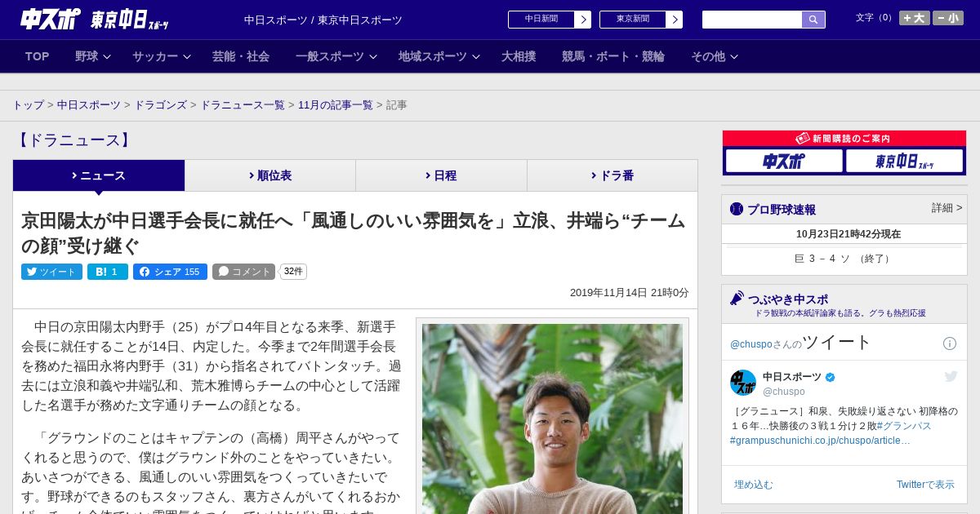Expand the 地域スポーツ menu
This screenshot has width=980, height=514.
click(439, 56)
